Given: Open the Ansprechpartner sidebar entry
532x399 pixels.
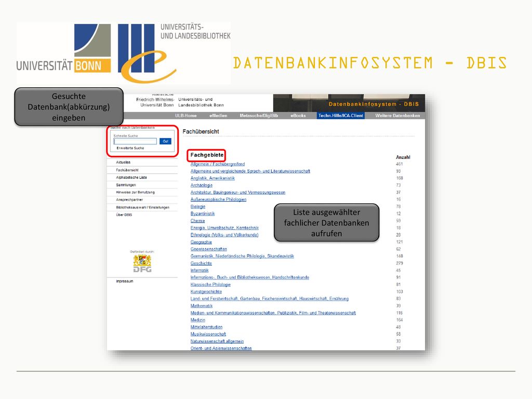Looking at the screenshot, I should click(x=129, y=200).
